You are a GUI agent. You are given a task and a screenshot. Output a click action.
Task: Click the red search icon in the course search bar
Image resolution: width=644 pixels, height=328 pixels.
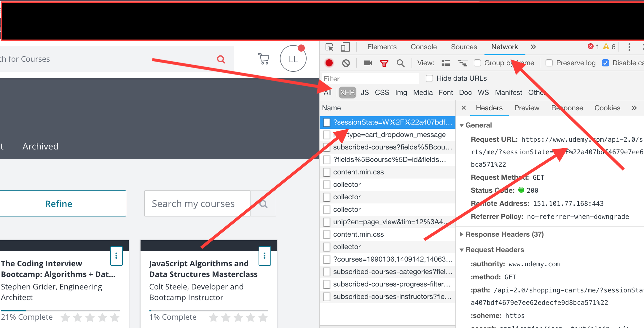point(221,59)
